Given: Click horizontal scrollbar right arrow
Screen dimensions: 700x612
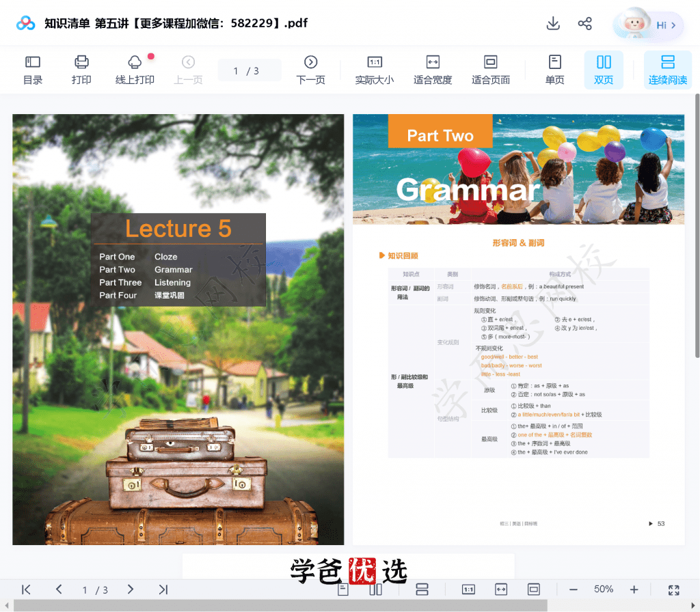Looking at the screenshot, I should click(693, 606).
